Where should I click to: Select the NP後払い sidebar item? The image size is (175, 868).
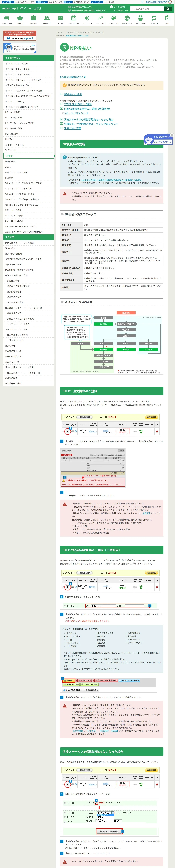coord(29,156)
